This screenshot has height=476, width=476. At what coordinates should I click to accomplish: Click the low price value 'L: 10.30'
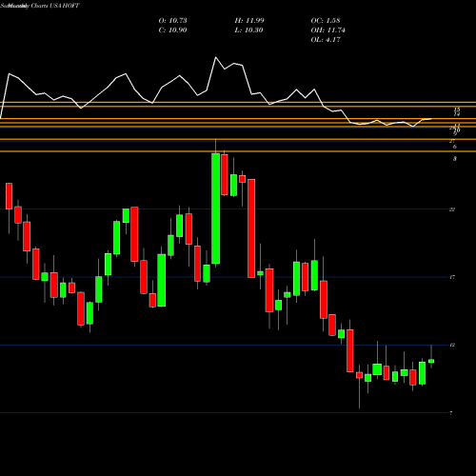249,30
